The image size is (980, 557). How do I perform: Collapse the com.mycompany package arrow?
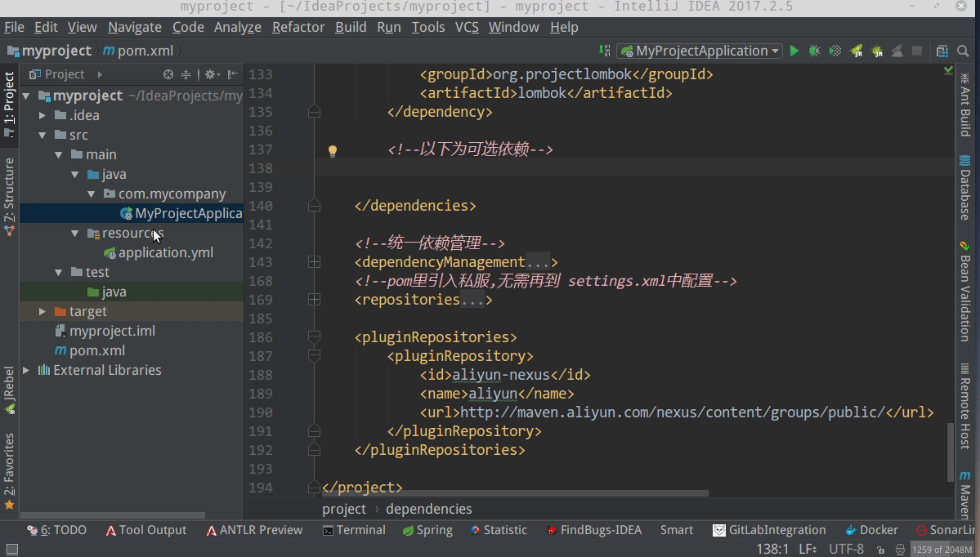click(91, 194)
